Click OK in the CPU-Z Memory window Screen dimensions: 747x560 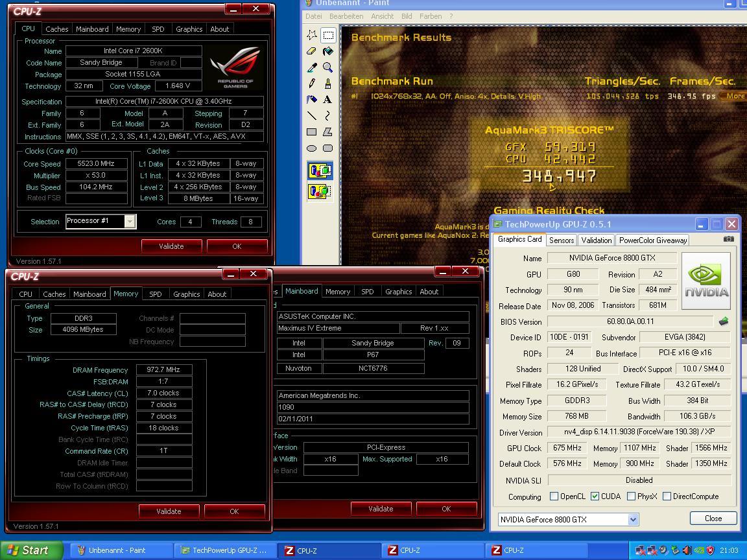coord(234,511)
